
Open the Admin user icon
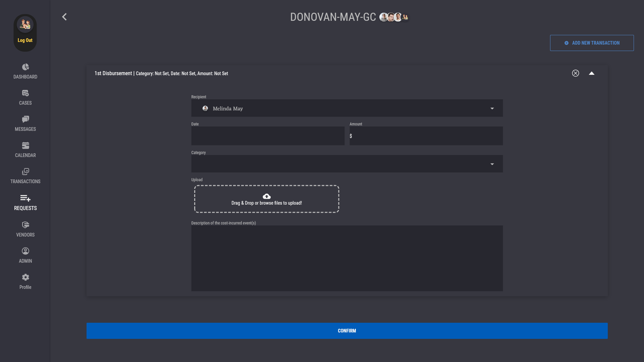coord(25,251)
